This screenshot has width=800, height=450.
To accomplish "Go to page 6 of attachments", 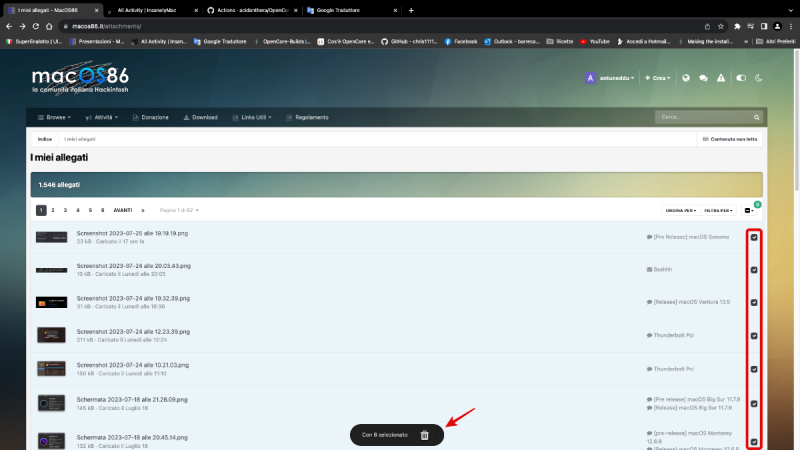I will click(x=103, y=210).
